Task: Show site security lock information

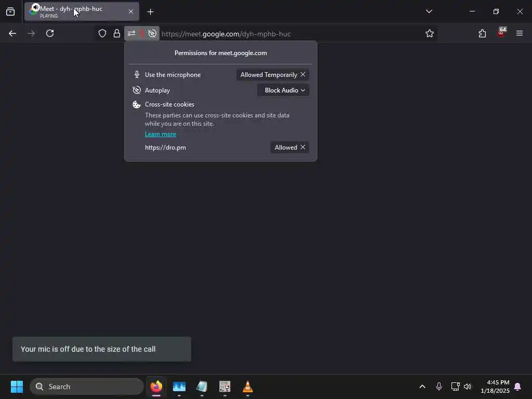Action: click(117, 33)
